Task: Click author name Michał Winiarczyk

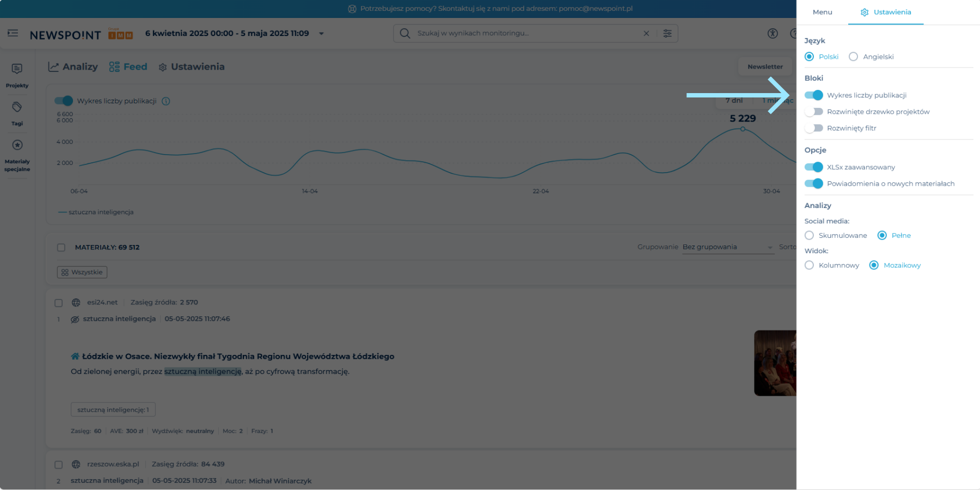Action: point(280,481)
